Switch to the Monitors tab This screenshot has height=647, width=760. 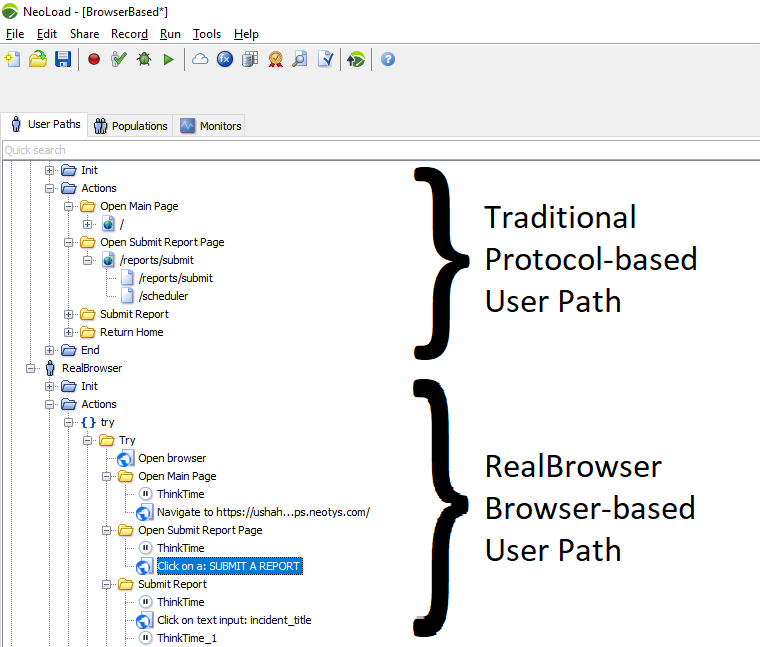pyautogui.click(x=211, y=126)
